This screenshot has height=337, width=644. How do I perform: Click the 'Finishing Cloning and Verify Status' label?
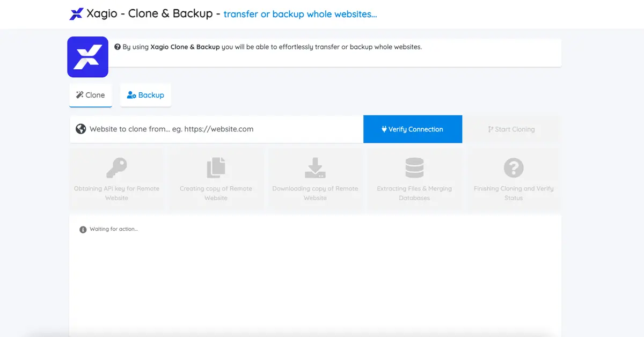[514, 193]
